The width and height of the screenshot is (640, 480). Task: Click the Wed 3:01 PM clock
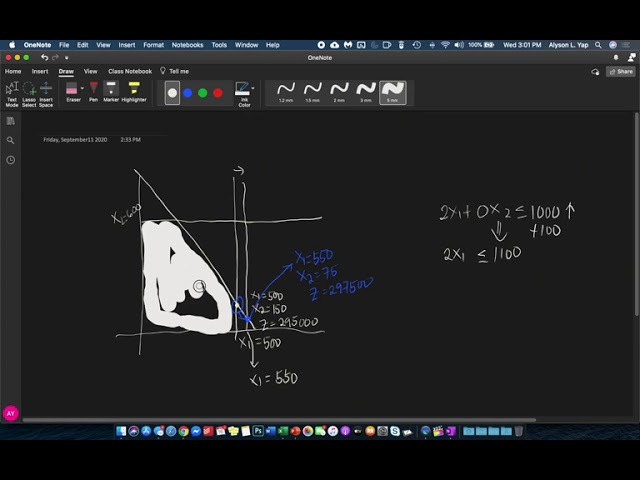click(x=522, y=45)
